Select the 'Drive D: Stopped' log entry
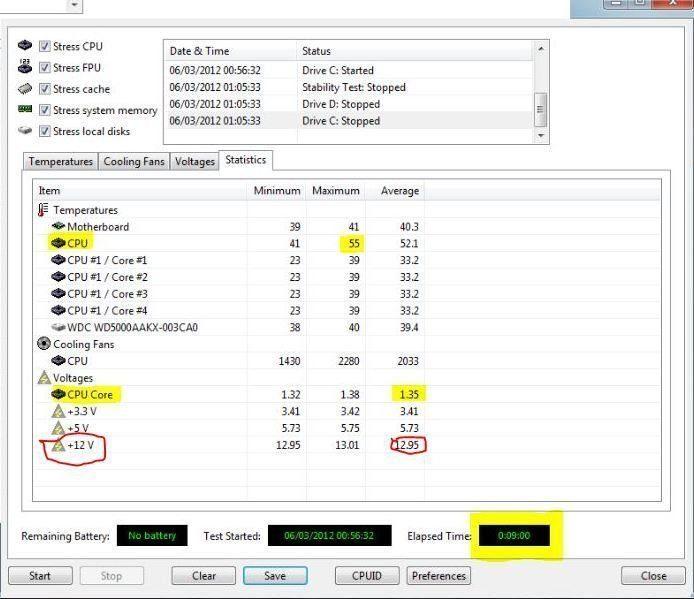The width and height of the screenshot is (694, 599). [x=349, y=104]
